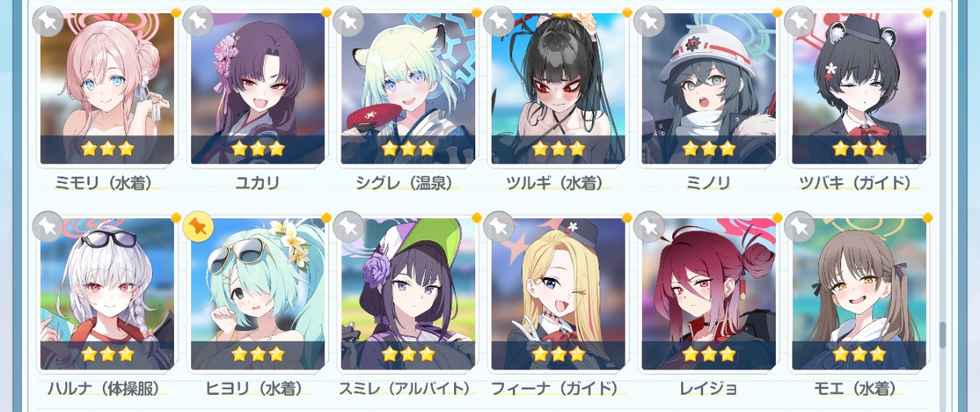Toggle pin icon on シグレ（温泉）
Image resolution: width=980 pixels, height=412 pixels.
tap(349, 20)
